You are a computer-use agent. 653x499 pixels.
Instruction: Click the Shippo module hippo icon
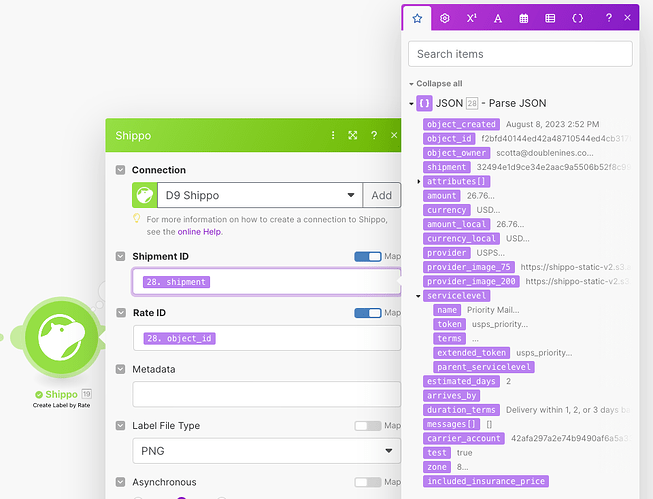(62, 337)
